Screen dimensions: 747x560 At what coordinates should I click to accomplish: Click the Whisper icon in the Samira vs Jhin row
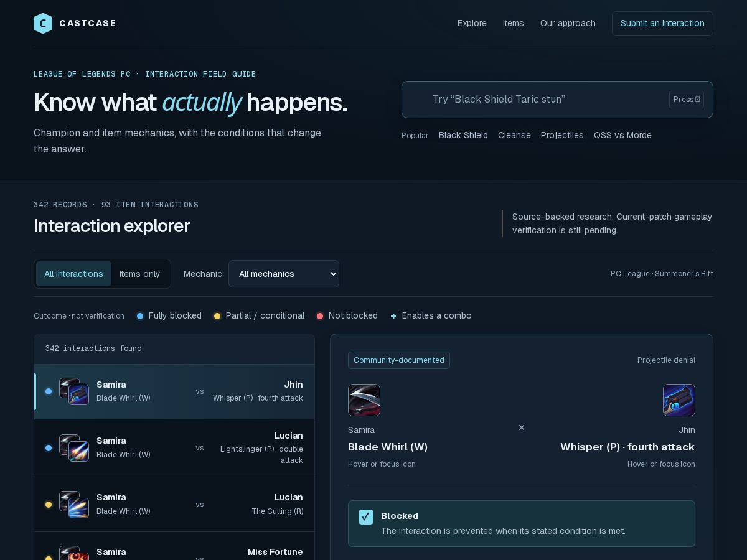79,395
